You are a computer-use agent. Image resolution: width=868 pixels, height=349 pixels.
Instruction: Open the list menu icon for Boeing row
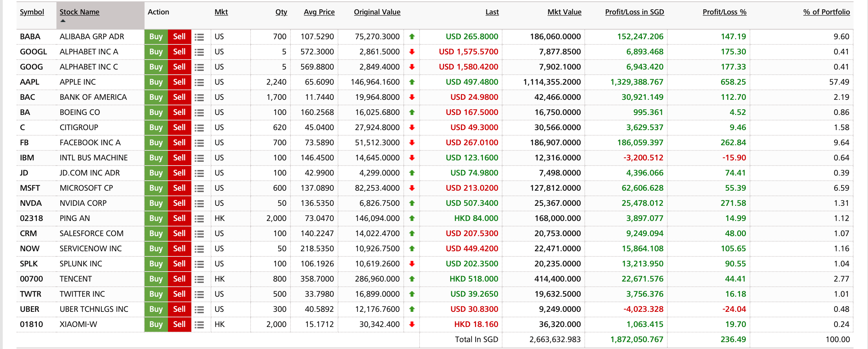(199, 113)
